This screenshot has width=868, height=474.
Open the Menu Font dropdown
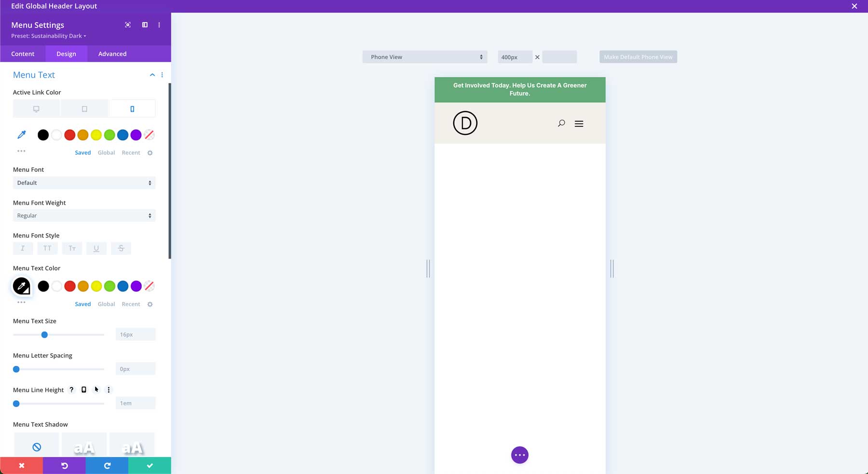[84, 182]
